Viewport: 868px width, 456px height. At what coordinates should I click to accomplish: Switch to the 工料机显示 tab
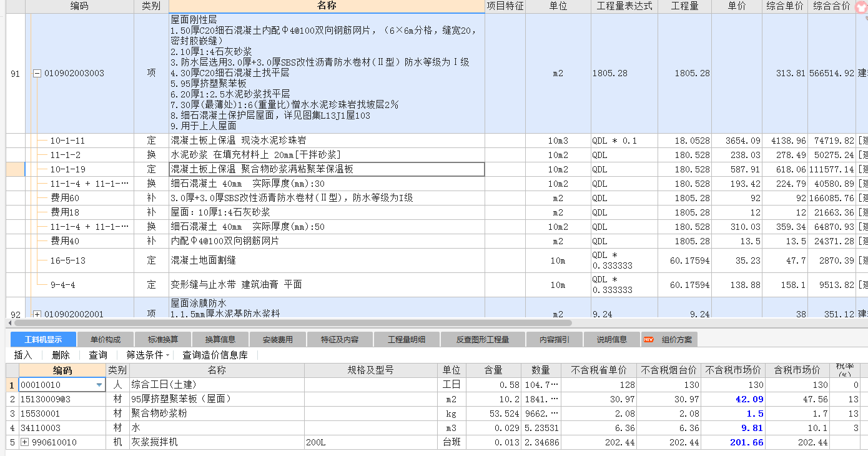click(x=43, y=340)
